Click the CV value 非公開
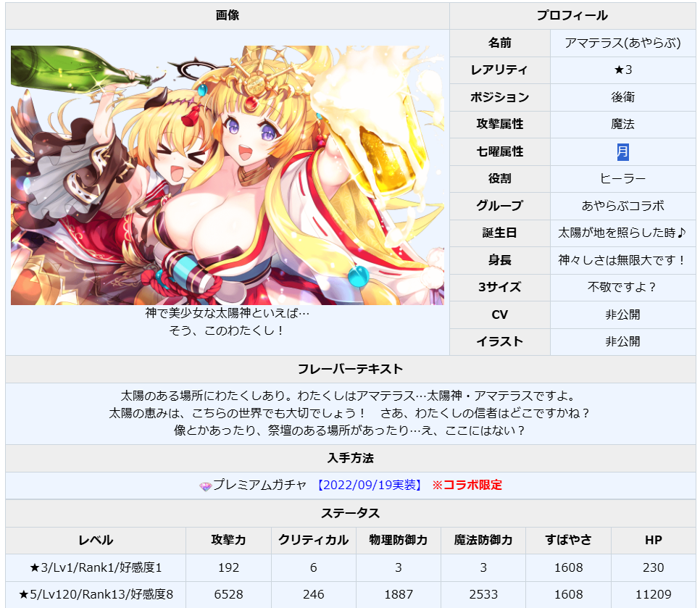The height and width of the screenshot is (608, 700). tap(622, 315)
